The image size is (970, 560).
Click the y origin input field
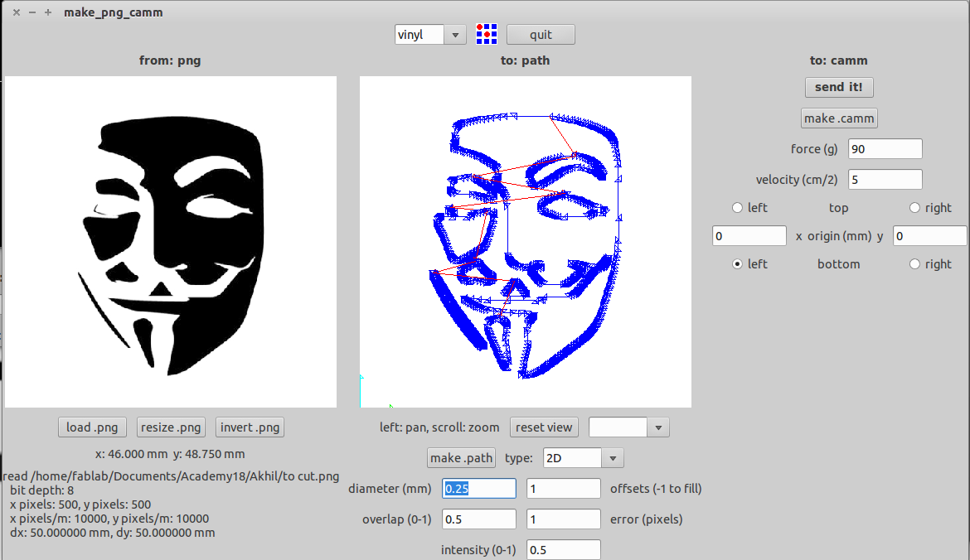[929, 236]
